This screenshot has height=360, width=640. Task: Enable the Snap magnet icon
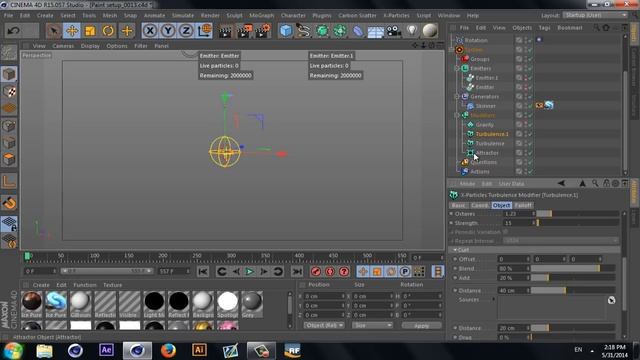[x=9, y=203]
